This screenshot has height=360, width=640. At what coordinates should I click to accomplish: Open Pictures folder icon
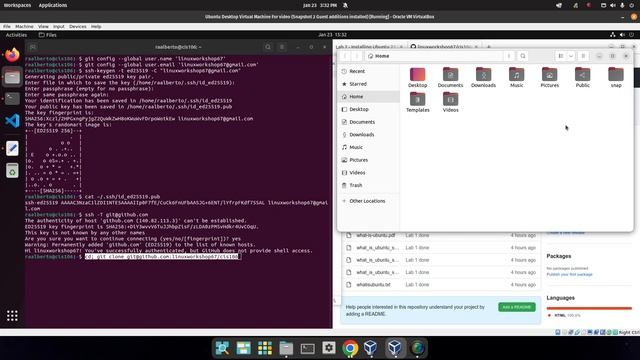549,75
